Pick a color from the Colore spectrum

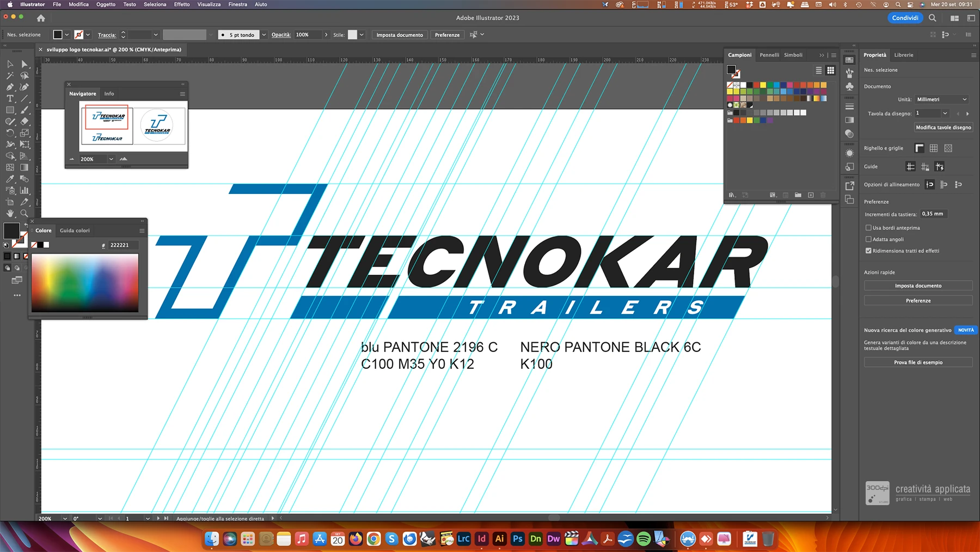tap(85, 283)
